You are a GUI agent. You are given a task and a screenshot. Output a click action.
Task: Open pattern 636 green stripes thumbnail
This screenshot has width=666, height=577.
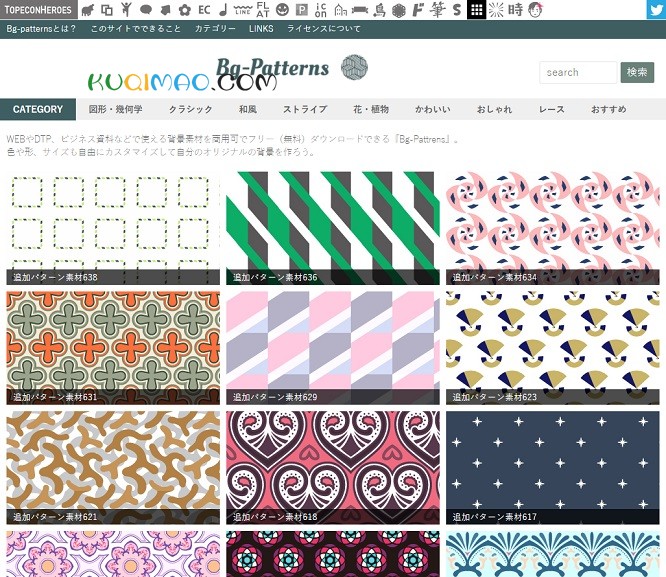pos(333,228)
